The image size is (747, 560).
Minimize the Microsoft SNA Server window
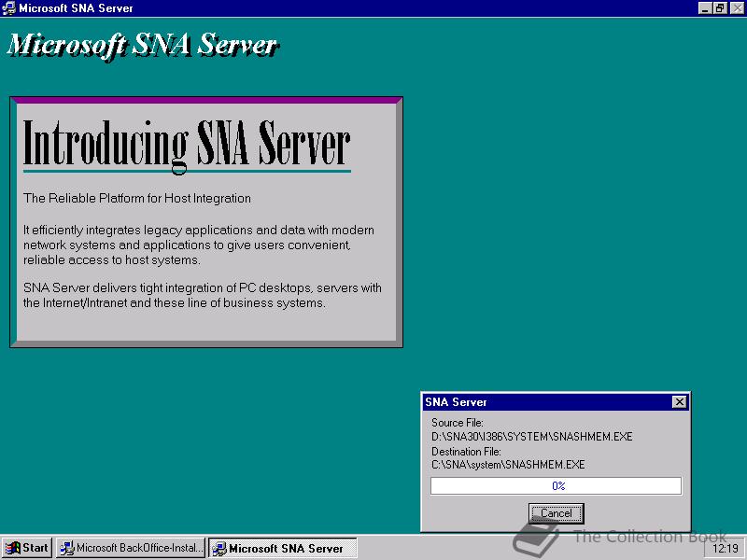[x=705, y=7]
